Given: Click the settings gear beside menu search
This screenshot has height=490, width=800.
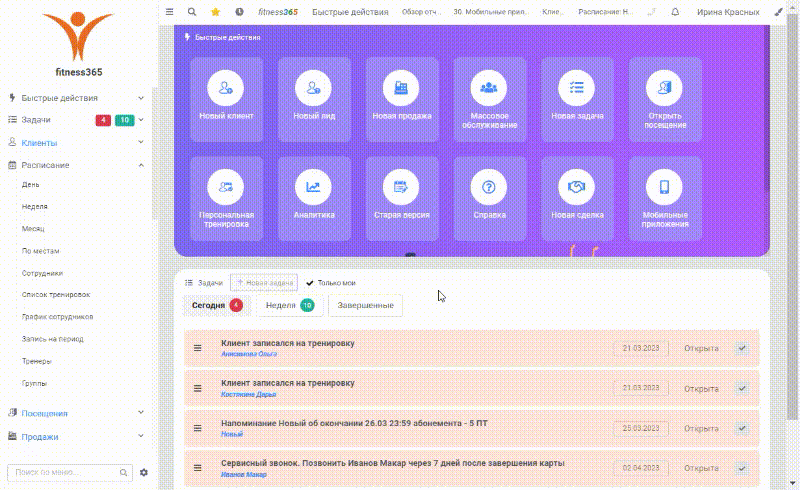Looking at the screenshot, I should (x=144, y=473).
